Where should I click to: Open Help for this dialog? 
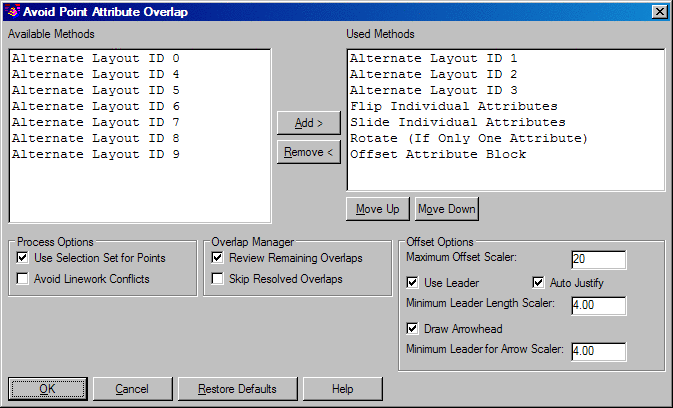point(342,388)
